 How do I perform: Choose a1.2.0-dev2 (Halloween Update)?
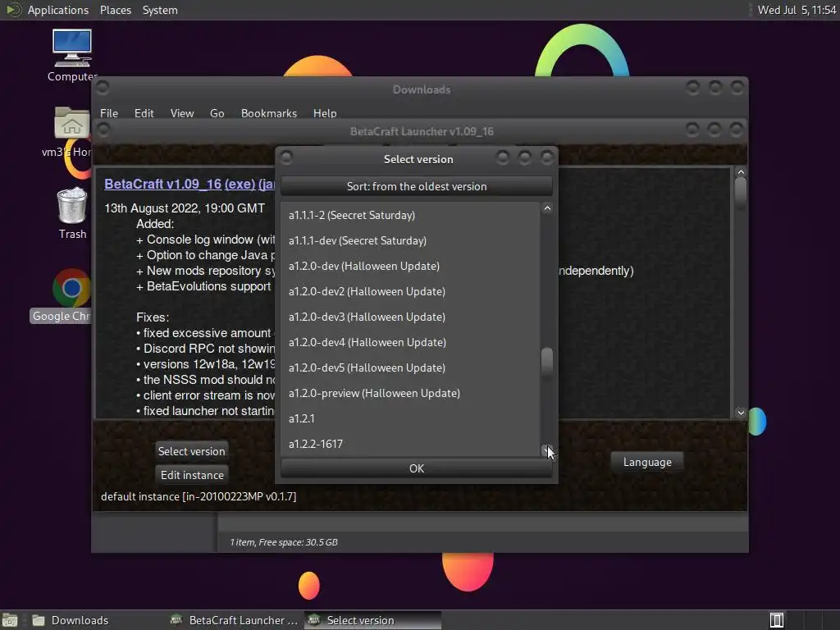tap(410, 291)
